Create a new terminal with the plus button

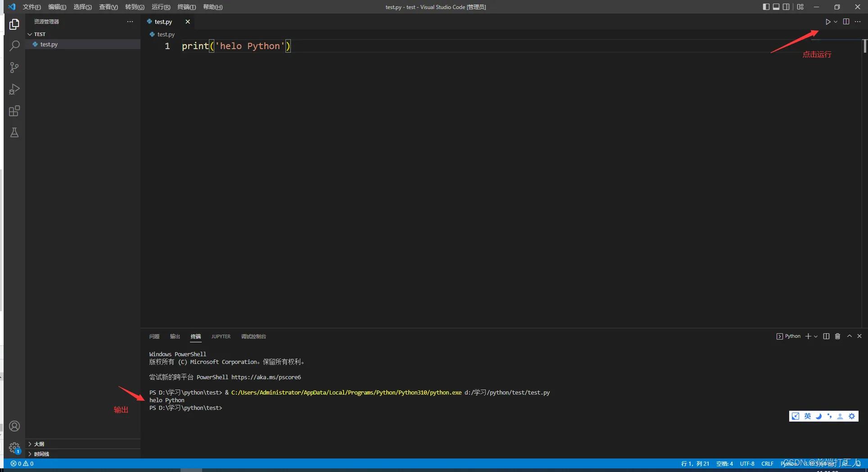click(808, 336)
